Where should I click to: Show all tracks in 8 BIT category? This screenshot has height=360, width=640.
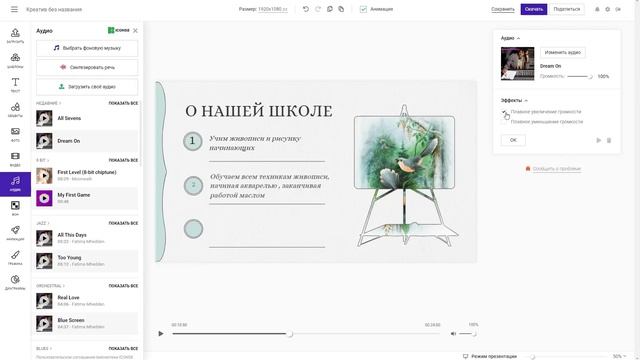pos(123,160)
